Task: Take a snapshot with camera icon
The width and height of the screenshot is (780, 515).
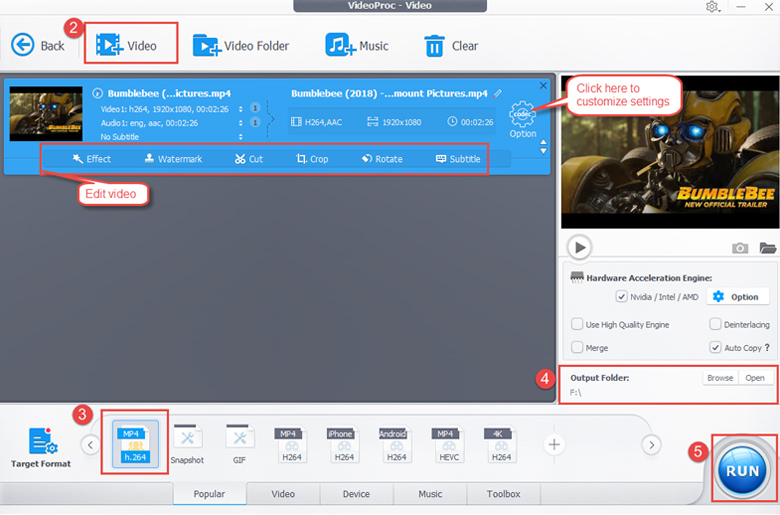Action: coord(740,247)
